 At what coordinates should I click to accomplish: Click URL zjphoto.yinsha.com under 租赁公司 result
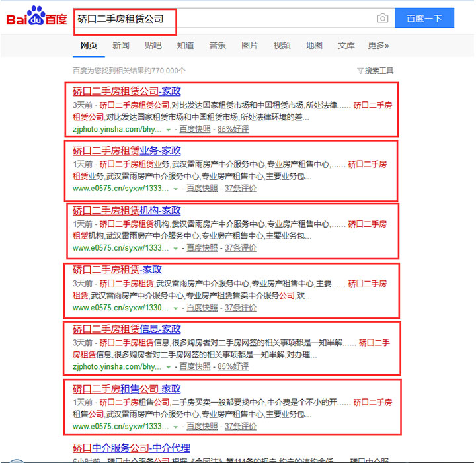(117, 130)
